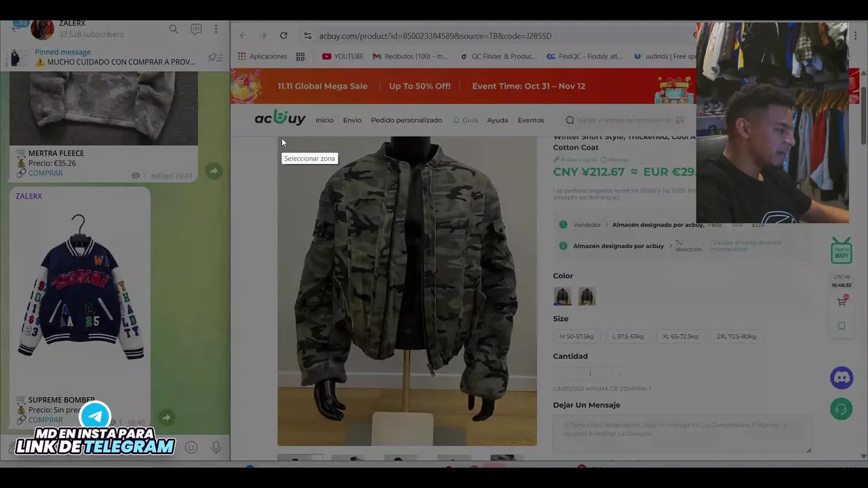Open the customer support headset button
868x488 pixels.
[842, 409]
